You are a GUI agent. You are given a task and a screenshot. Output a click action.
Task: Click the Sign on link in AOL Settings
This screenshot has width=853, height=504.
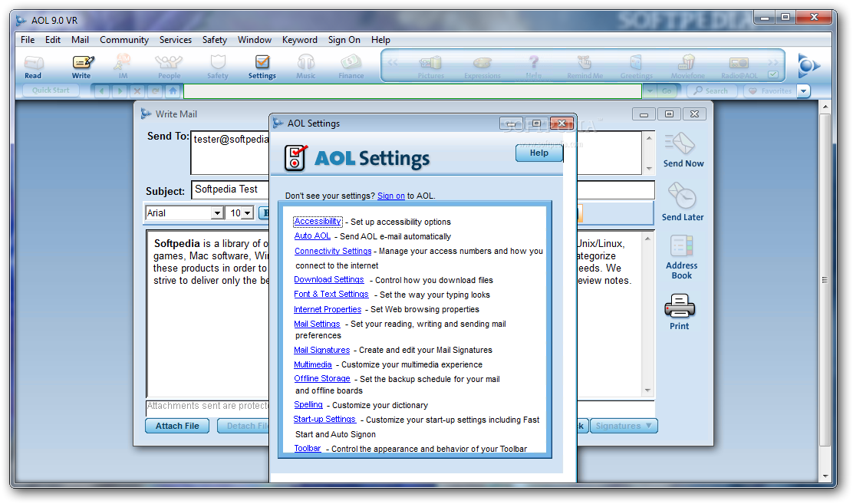click(x=391, y=196)
